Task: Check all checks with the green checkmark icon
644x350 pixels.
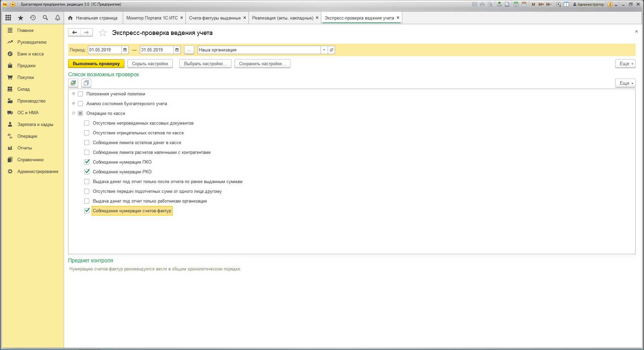Action: click(73, 83)
